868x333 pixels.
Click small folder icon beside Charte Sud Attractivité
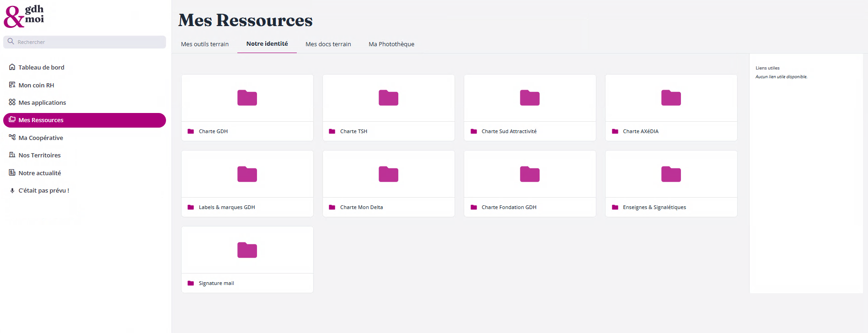tap(474, 131)
